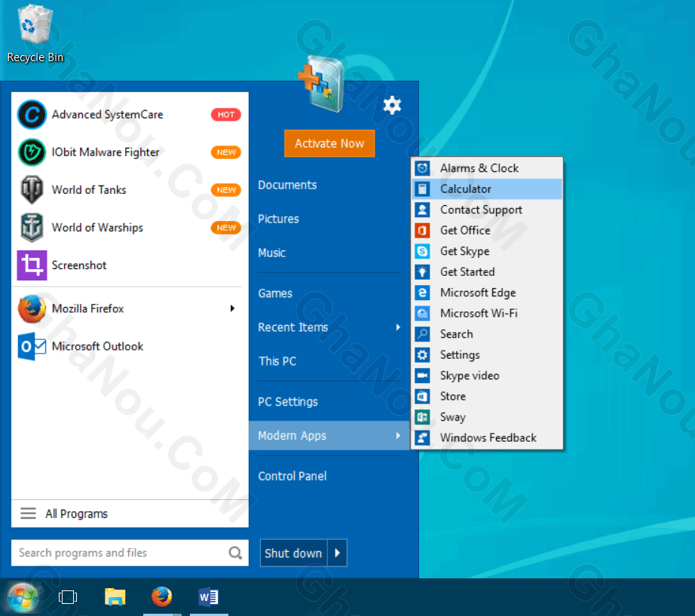
Task: Click the search magnifier in search box
Action: [235, 553]
